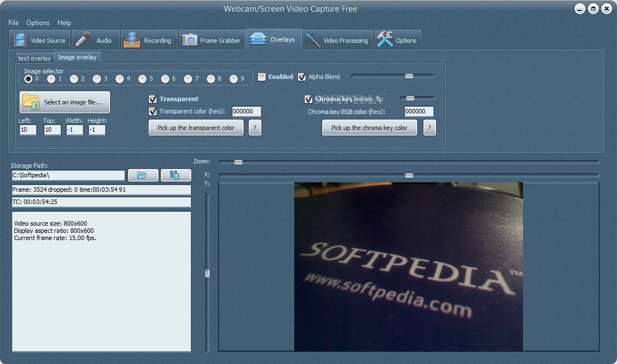Select image selector radio 3

97,79
